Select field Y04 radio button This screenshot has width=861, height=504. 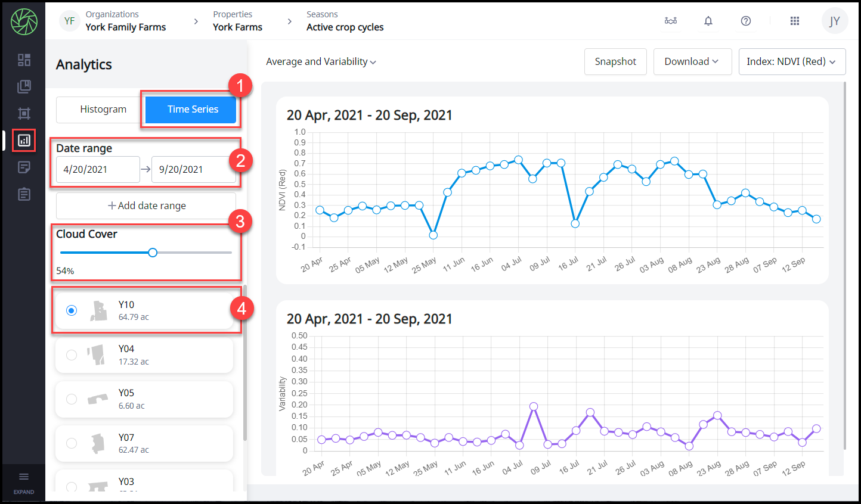tap(72, 355)
